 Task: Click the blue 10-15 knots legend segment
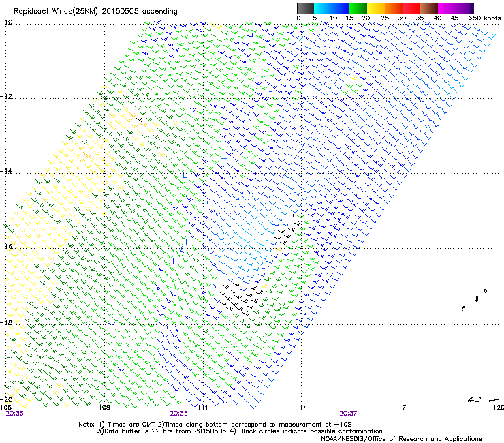(x=341, y=8)
